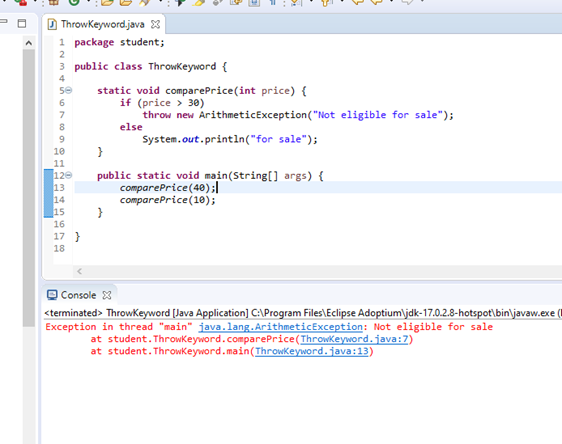Select the ThrowKeyword.java editor tab
The width and height of the screenshot is (562, 444).
pyautogui.click(x=103, y=24)
